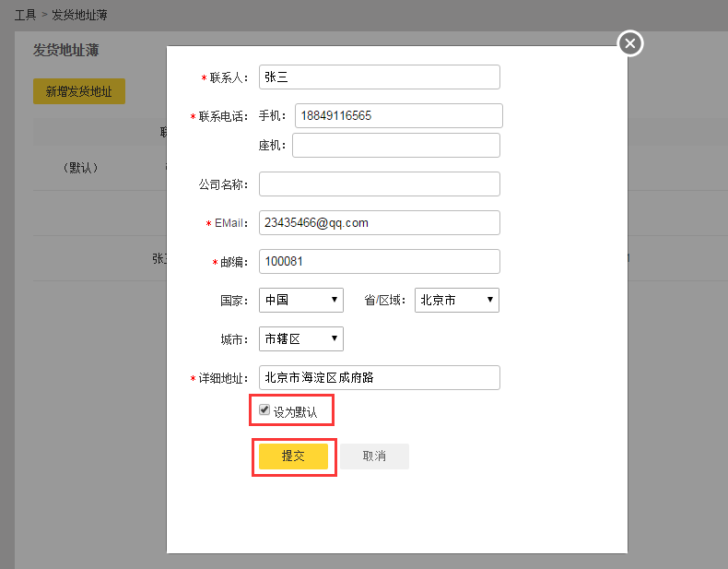
Task: Open the 国家 country dropdown
Action: pyautogui.click(x=300, y=300)
